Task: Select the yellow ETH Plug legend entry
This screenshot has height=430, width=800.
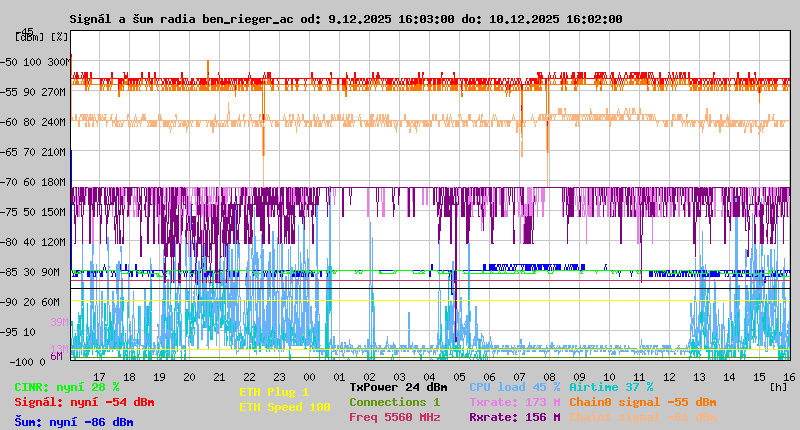Action: point(274,392)
